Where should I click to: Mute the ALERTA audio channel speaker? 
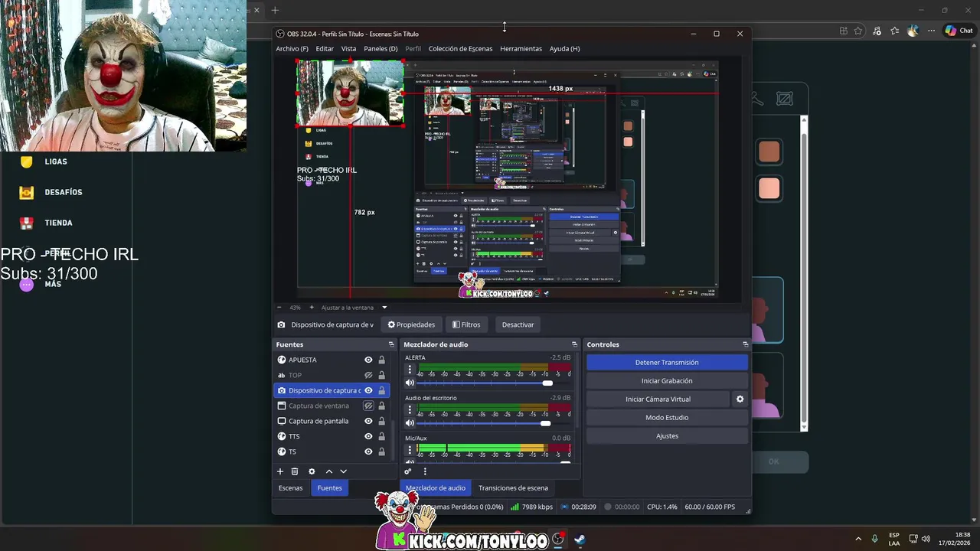(x=410, y=383)
